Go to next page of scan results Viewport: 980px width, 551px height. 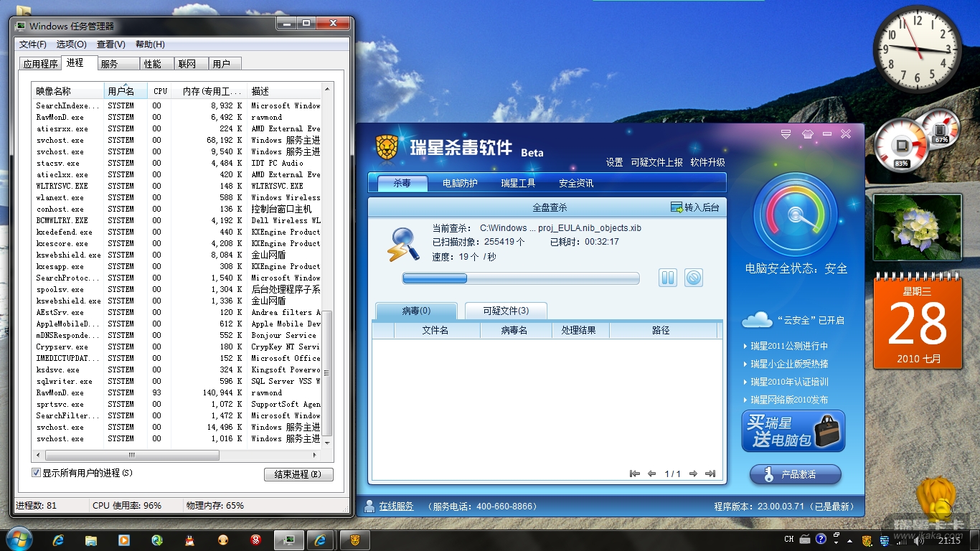tap(693, 474)
